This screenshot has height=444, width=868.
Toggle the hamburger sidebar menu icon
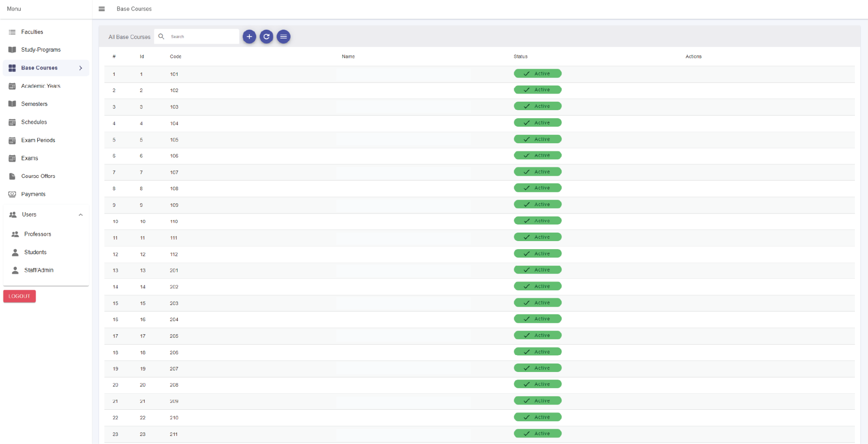coord(102,9)
